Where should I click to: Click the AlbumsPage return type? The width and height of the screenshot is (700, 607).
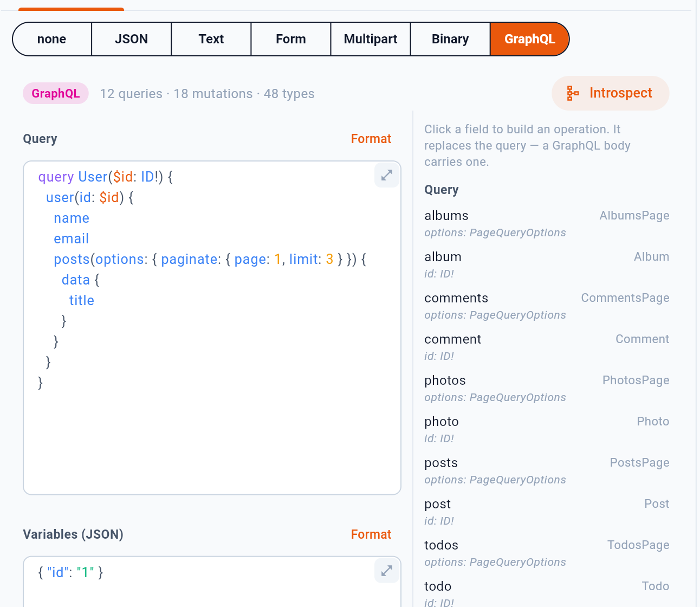click(x=634, y=216)
